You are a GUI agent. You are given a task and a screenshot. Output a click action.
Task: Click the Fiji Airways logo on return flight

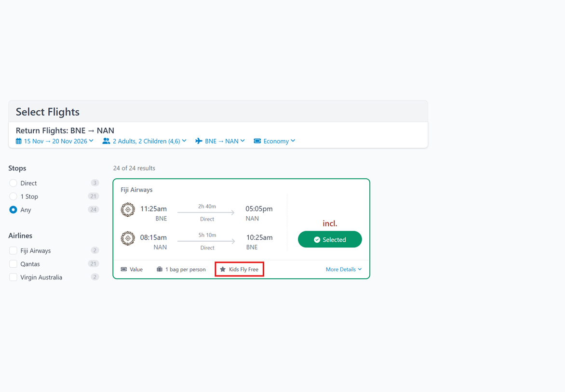128,238
